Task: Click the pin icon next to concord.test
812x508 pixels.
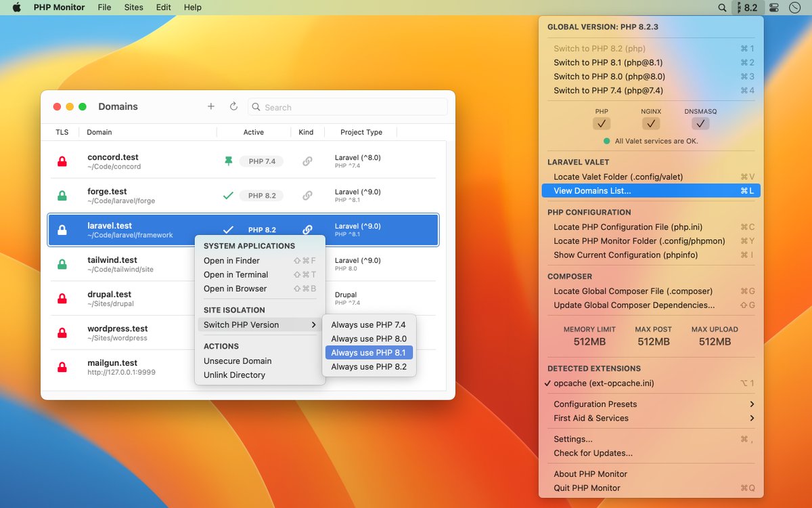Action: 228,161
